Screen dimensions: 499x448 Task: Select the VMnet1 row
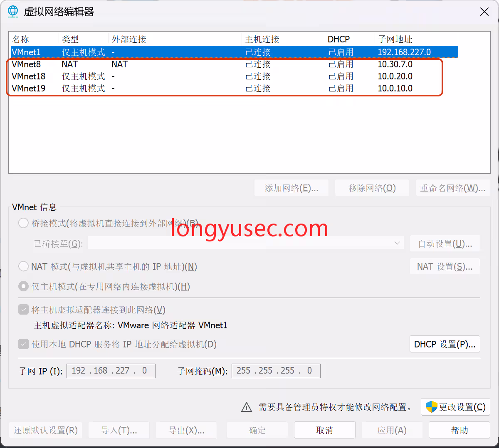pos(234,52)
